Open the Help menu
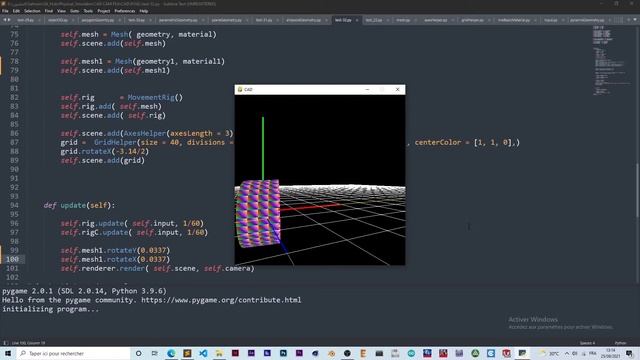The image size is (640, 360). [x=144, y=11]
